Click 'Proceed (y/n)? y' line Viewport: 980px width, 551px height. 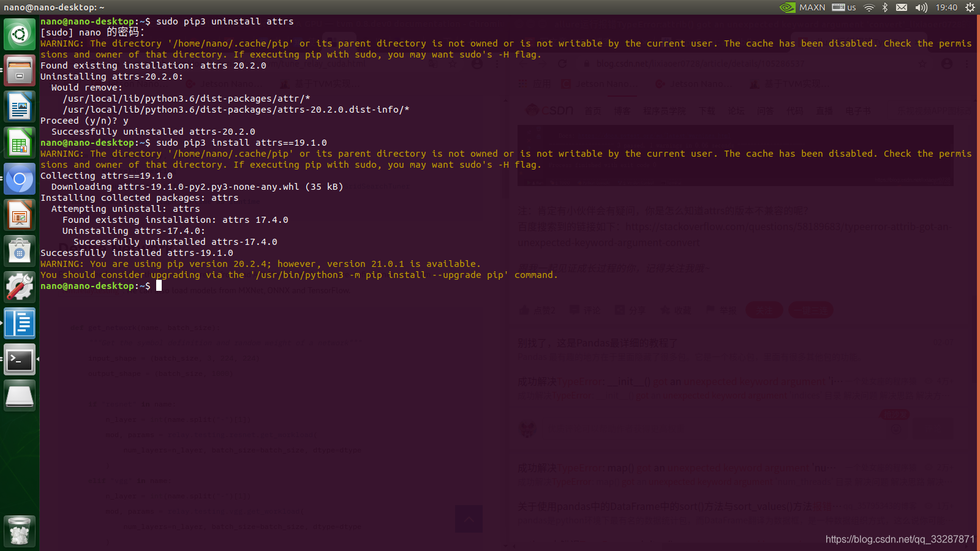[x=85, y=121]
